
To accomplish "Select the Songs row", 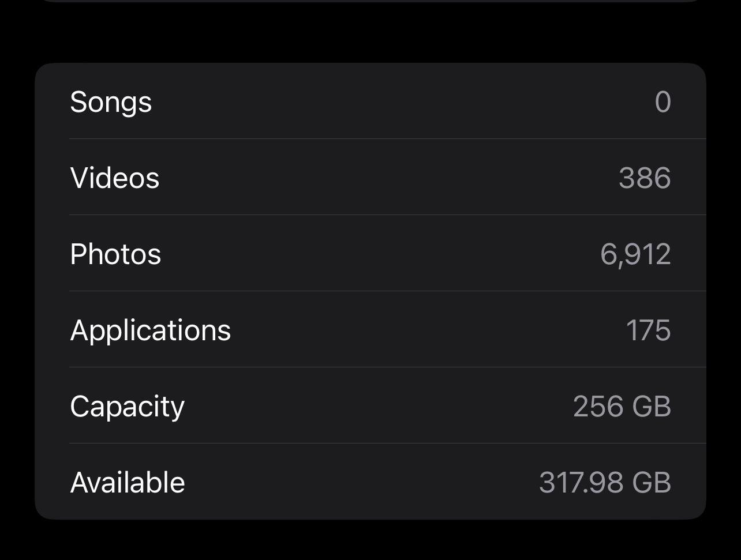I will [x=369, y=102].
